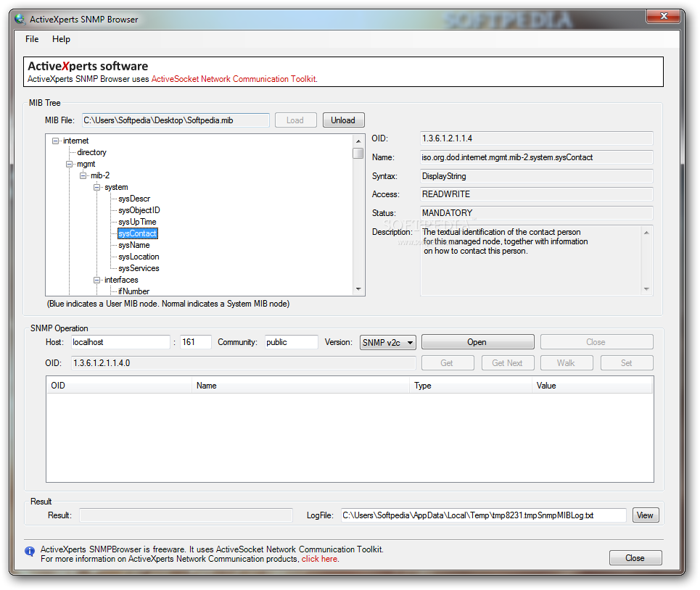Collapse the interfaces tree node
Viewport: 700px width, 590px height.
[x=97, y=280]
